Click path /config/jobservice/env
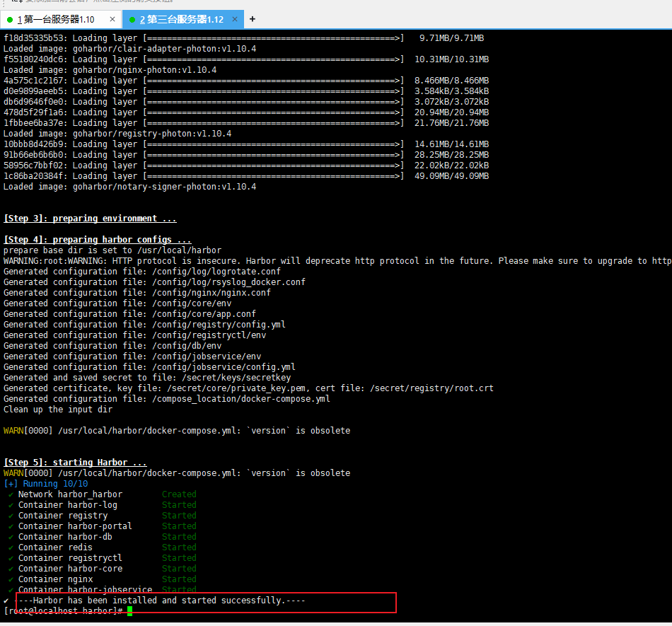Image resolution: width=672 pixels, height=626 pixels. coord(207,357)
